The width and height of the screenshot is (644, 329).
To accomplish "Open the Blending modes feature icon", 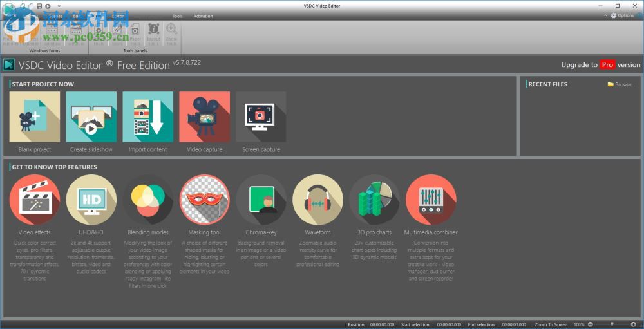I will pos(148,200).
